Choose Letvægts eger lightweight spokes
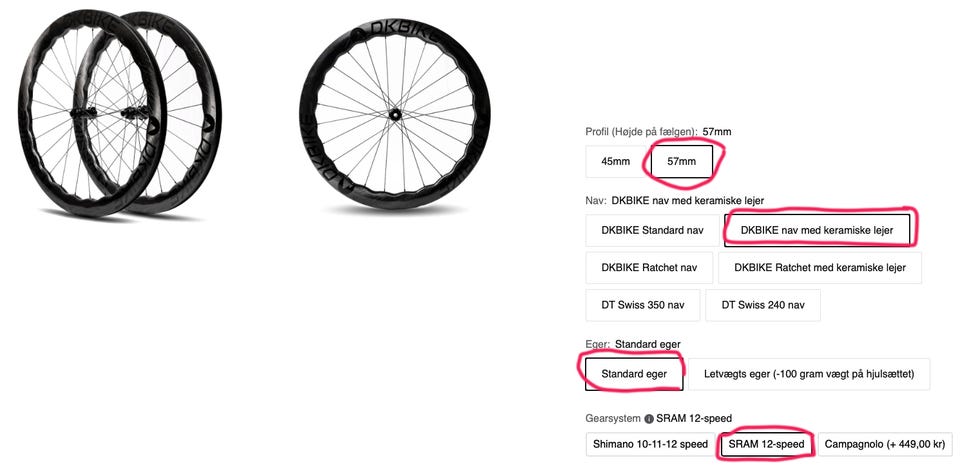Screen dimensions: 960x465 click(808, 374)
